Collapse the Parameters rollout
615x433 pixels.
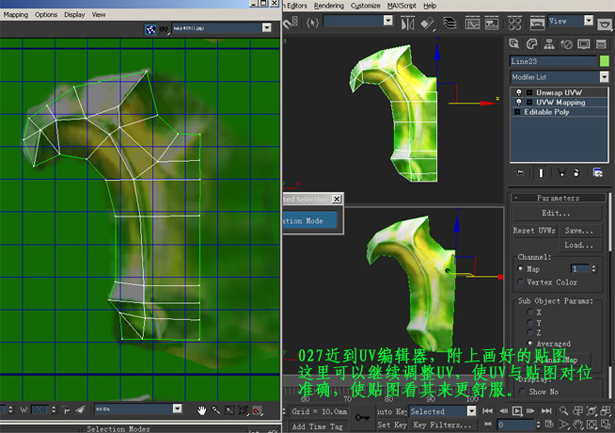pos(558,198)
